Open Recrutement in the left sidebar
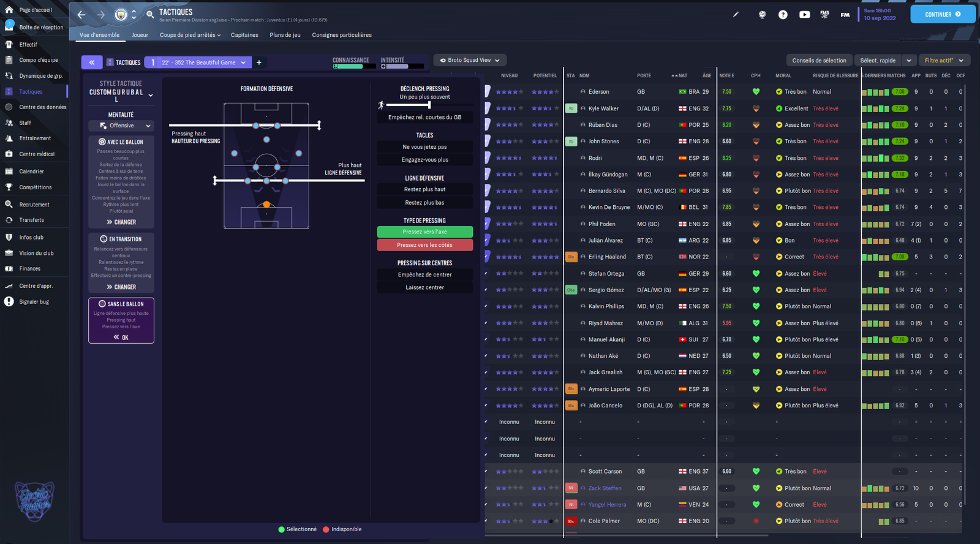Viewport: 980px width, 544px height. pos(34,205)
